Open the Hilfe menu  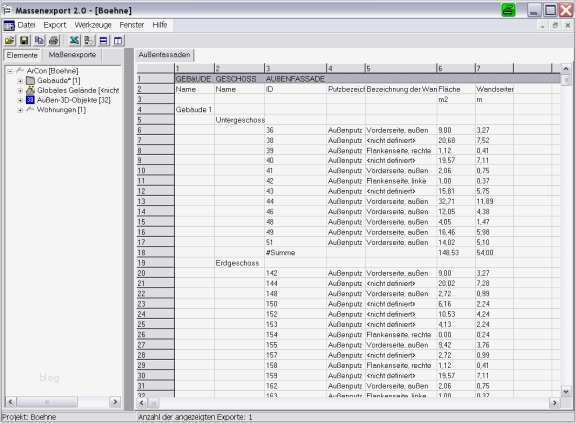pos(160,25)
